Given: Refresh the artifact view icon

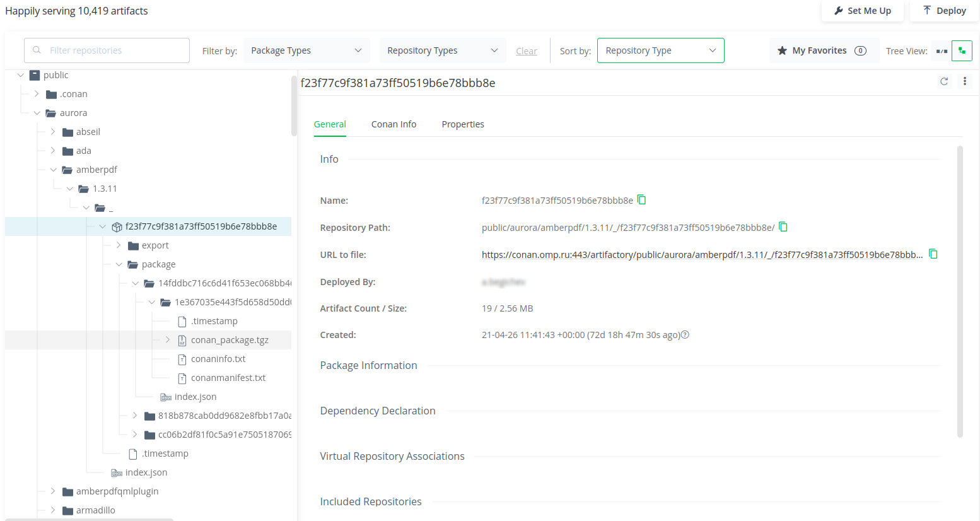Looking at the screenshot, I should 944,81.
